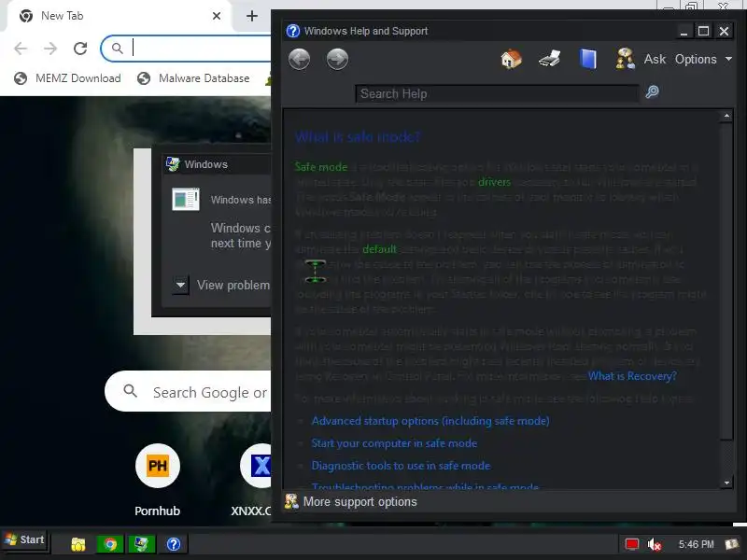Click the Windows dialog title bar icon
747x560 pixels.
point(173,164)
